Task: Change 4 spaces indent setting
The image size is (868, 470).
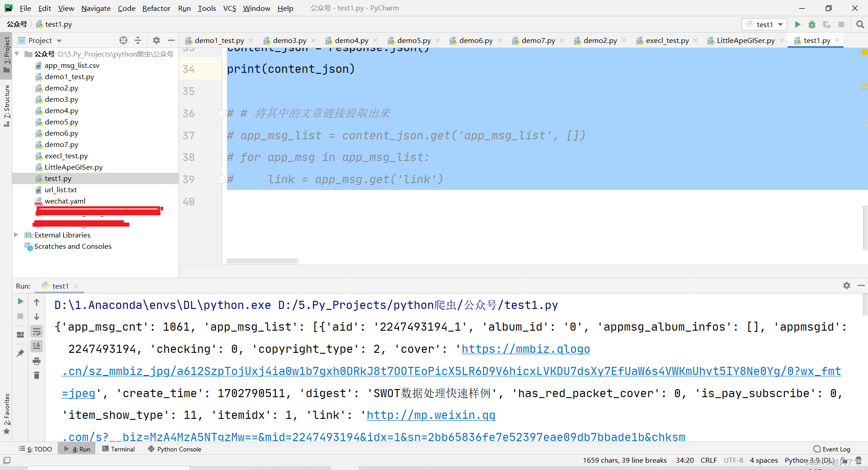Action: (x=764, y=461)
